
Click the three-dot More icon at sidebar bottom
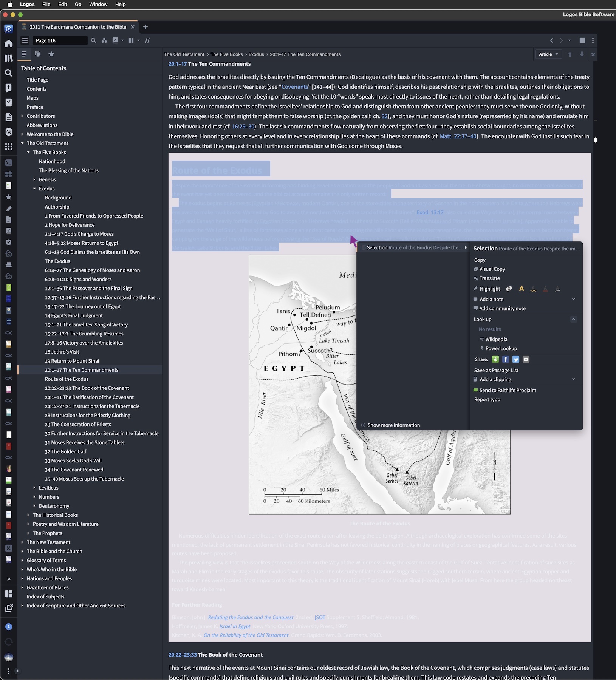8,671
